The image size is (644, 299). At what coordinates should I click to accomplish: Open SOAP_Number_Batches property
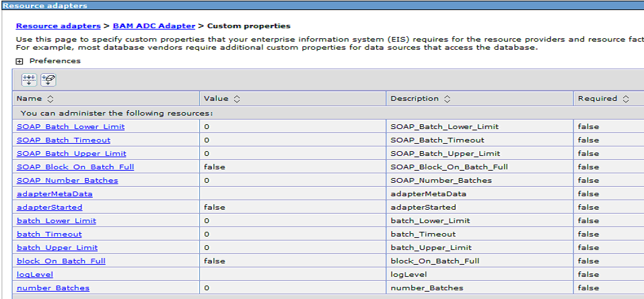[x=67, y=181]
